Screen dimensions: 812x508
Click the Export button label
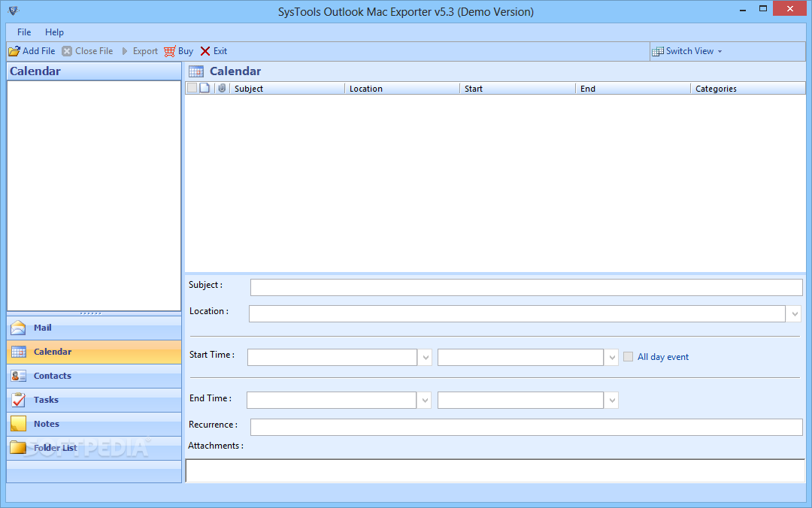145,51
